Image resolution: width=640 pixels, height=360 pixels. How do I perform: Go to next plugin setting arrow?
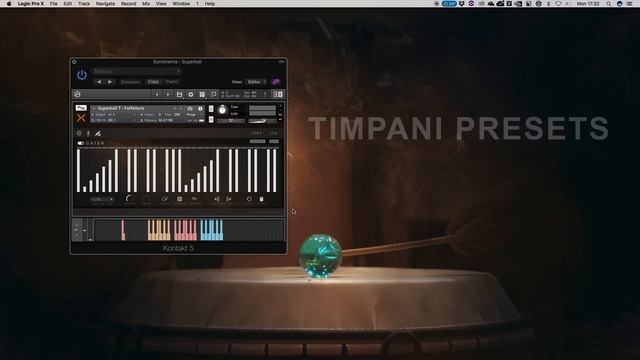109,82
